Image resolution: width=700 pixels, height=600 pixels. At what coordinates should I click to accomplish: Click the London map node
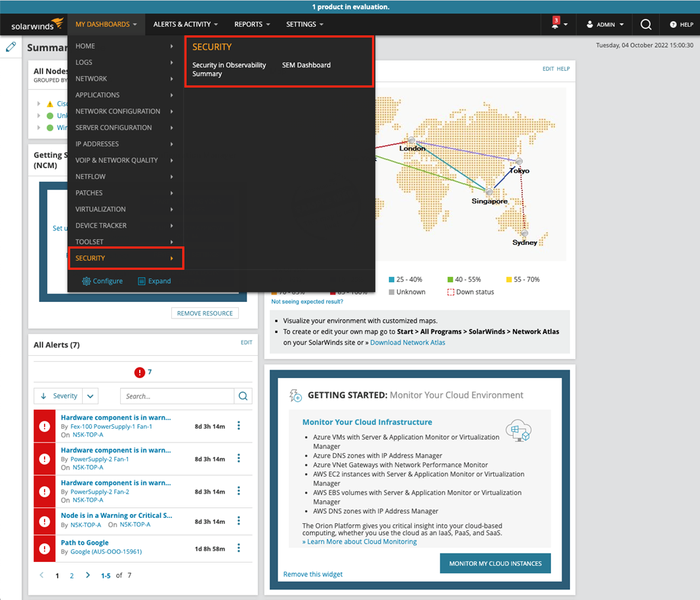coord(411,140)
